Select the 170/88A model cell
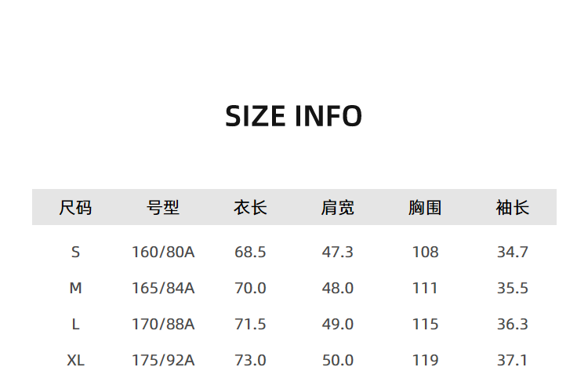 click(x=163, y=324)
